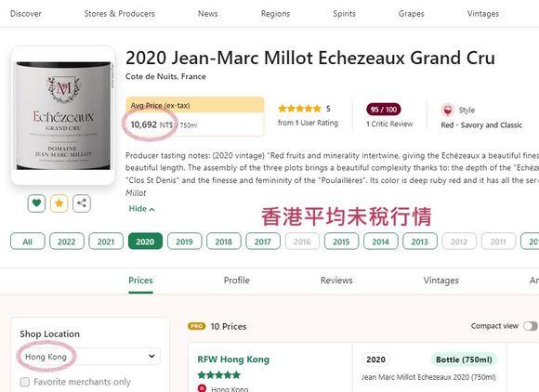Select the All vintages pill

(x=28, y=242)
